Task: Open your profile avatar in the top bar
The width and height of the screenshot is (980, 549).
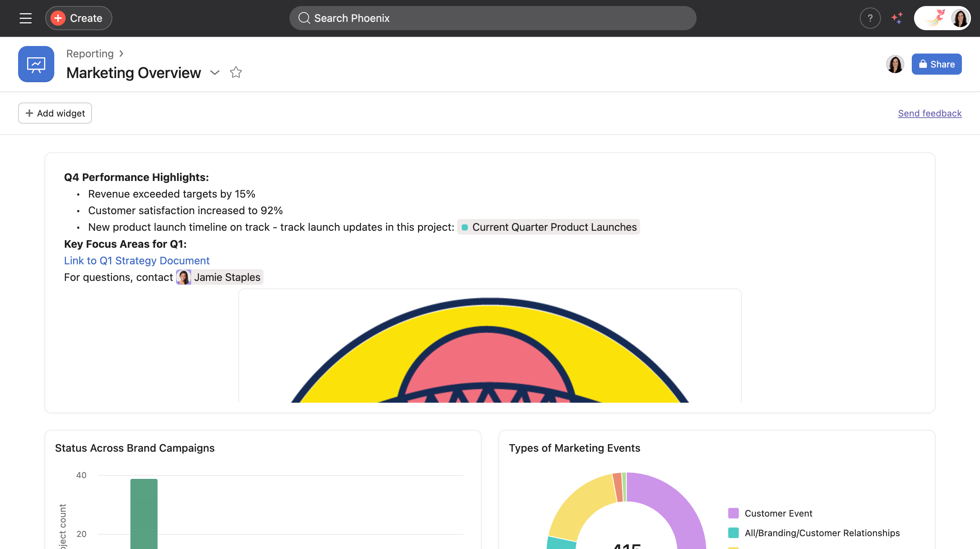Action: (960, 18)
